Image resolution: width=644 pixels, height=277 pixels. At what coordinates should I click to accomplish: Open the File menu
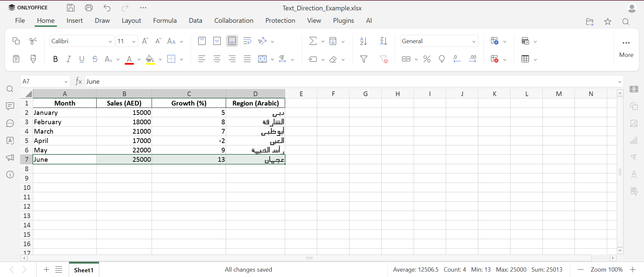pos(20,20)
